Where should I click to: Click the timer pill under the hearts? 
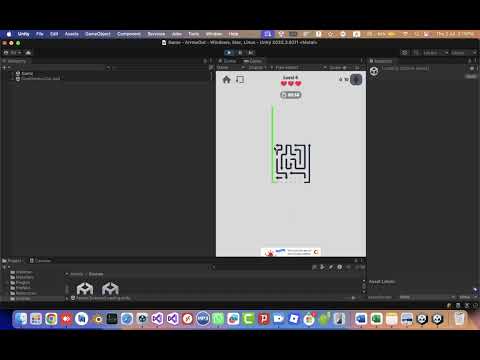point(291,95)
